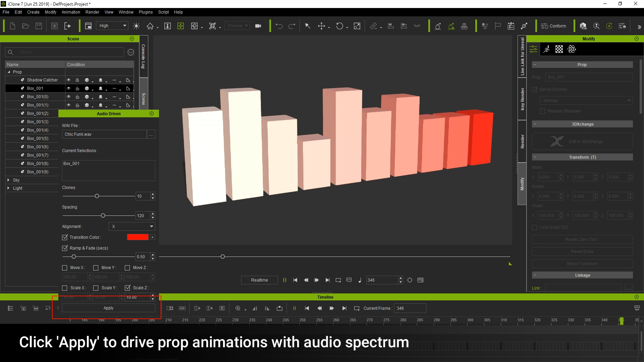
Task: Click the Redo arrow icon
Action: pyautogui.click(x=292, y=26)
